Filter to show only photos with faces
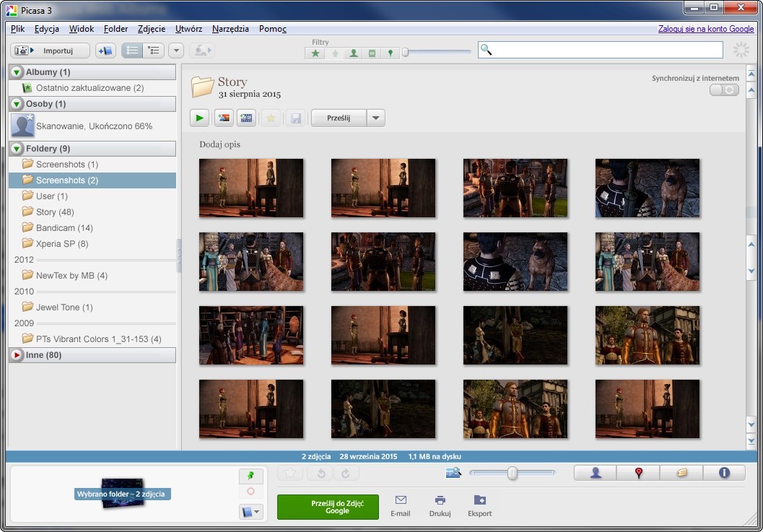763x532 pixels. (353, 53)
